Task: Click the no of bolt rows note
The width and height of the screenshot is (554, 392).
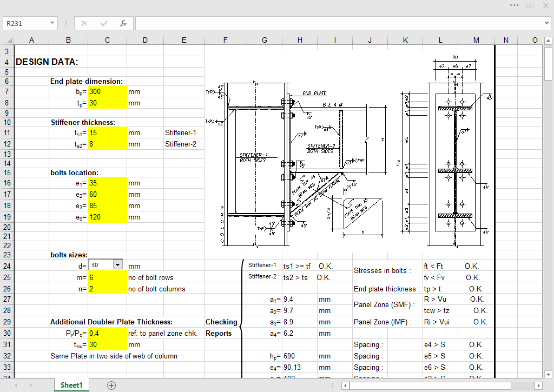Action: pyautogui.click(x=151, y=278)
